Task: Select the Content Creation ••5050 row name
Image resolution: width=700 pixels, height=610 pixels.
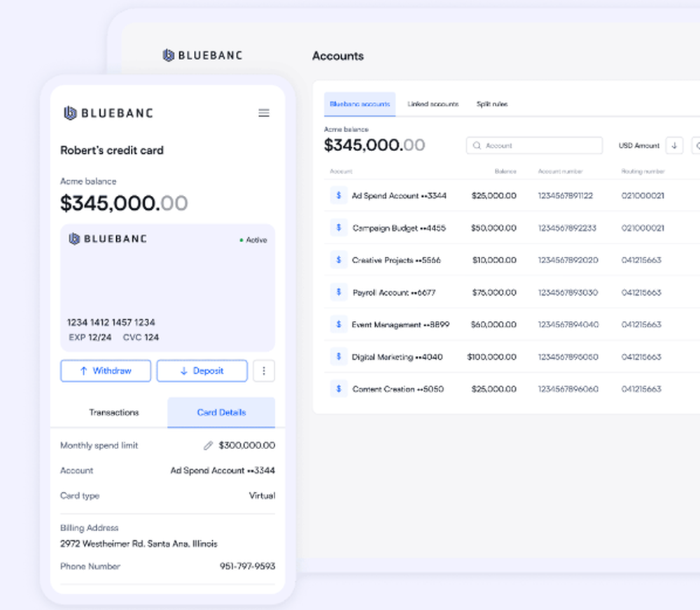Action: [x=398, y=389]
